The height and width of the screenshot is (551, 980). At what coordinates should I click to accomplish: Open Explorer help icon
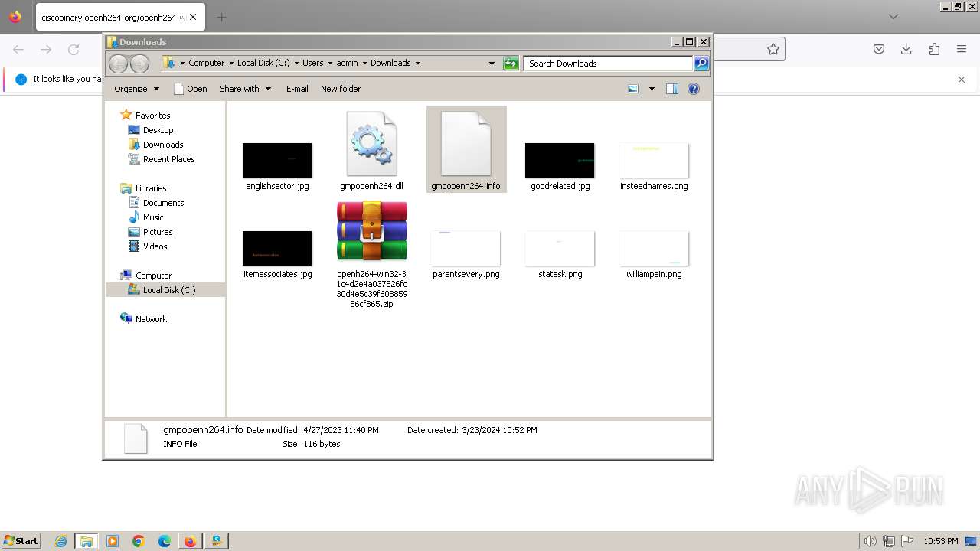tap(694, 89)
